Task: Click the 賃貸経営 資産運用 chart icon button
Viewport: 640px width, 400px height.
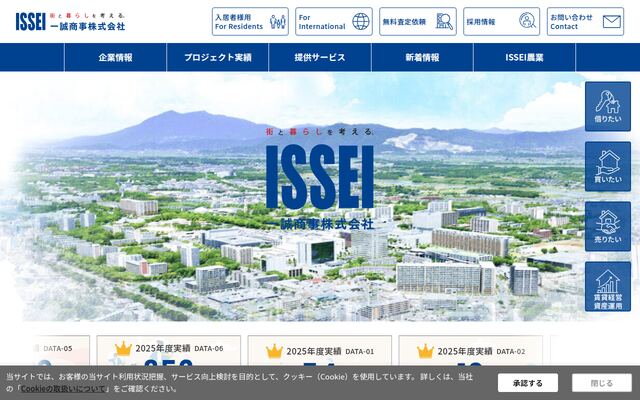Action: (608, 287)
